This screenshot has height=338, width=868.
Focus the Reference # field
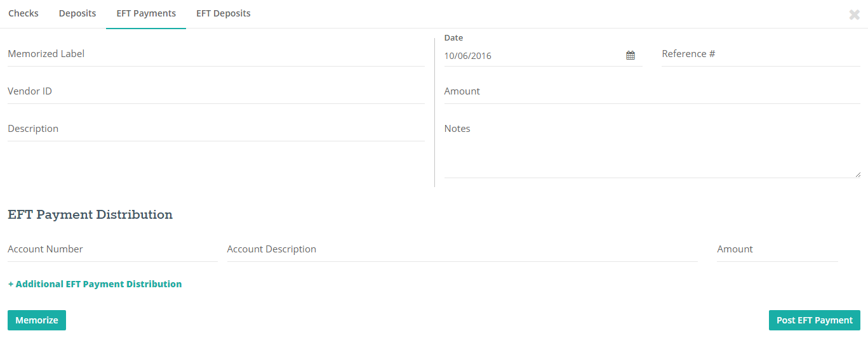761,55
